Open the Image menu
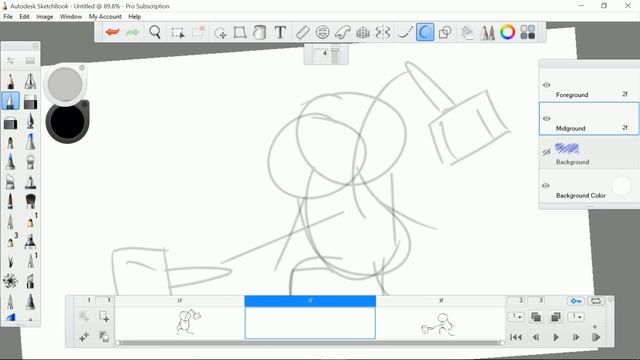 (x=45, y=17)
